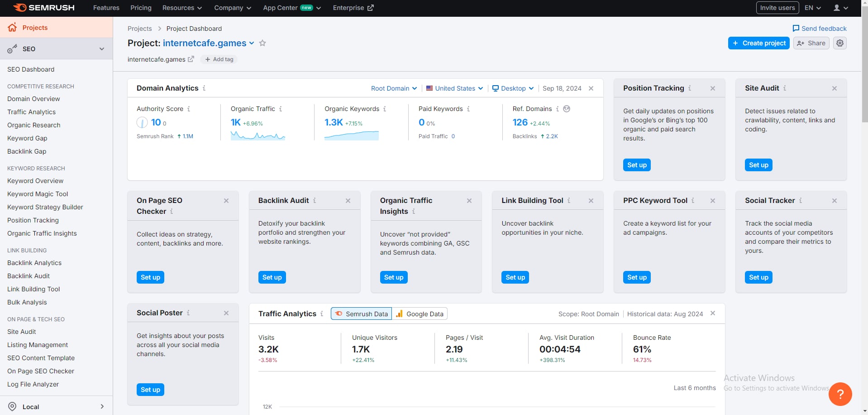This screenshot has height=415, width=868.
Task: Set up the Site Audit widget
Action: pyautogui.click(x=758, y=165)
